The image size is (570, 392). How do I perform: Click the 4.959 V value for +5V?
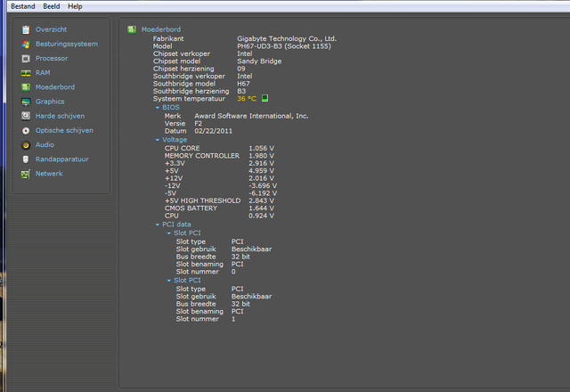[x=261, y=171]
